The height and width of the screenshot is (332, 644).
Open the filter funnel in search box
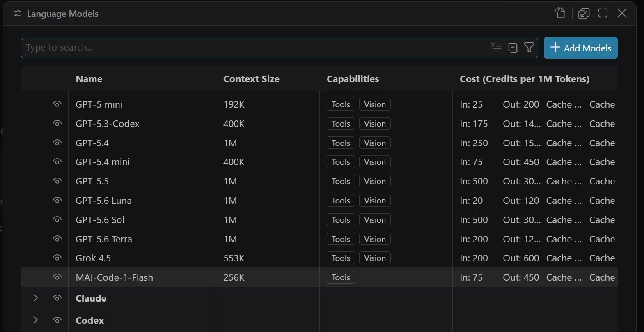pyautogui.click(x=529, y=47)
